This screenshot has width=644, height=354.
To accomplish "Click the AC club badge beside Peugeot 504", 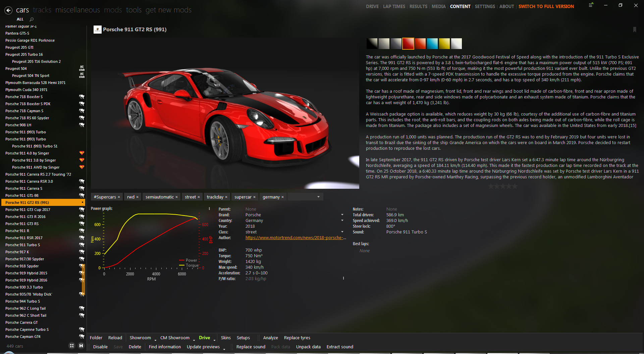I will (82, 69).
